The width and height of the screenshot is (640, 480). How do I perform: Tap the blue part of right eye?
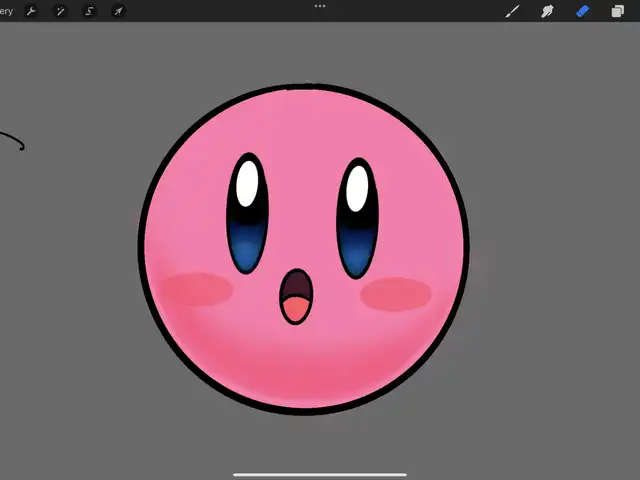point(357,248)
